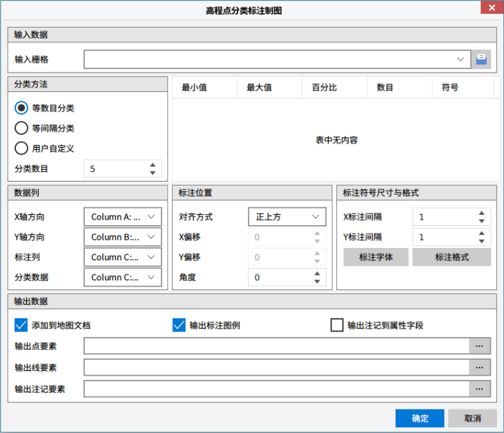Select the 用户自定义 radio option
This screenshot has width=504, height=433.
(21, 148)
